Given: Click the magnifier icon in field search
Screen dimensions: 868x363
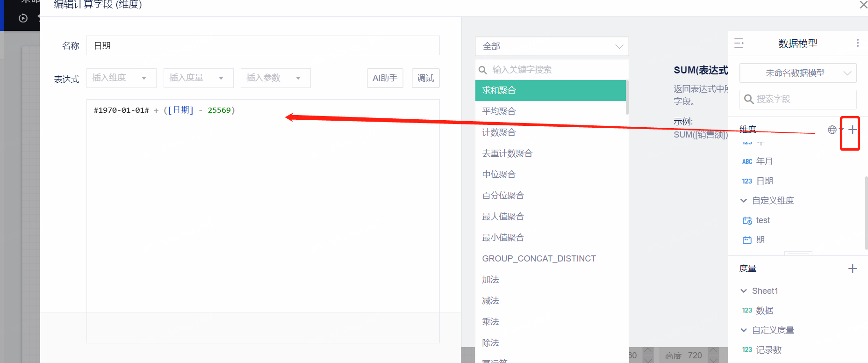Looking at the screenshot, I should click(x=749, y=99).
